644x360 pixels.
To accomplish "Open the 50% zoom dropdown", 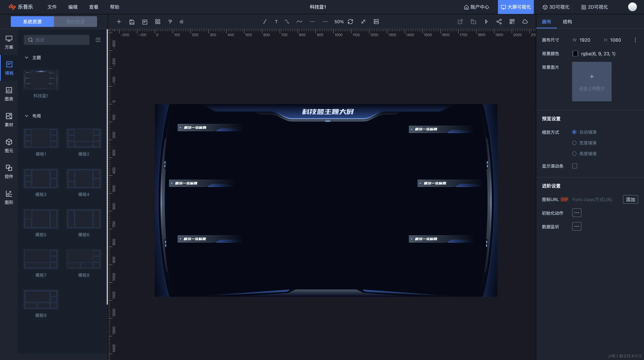I will pos(339,22).
